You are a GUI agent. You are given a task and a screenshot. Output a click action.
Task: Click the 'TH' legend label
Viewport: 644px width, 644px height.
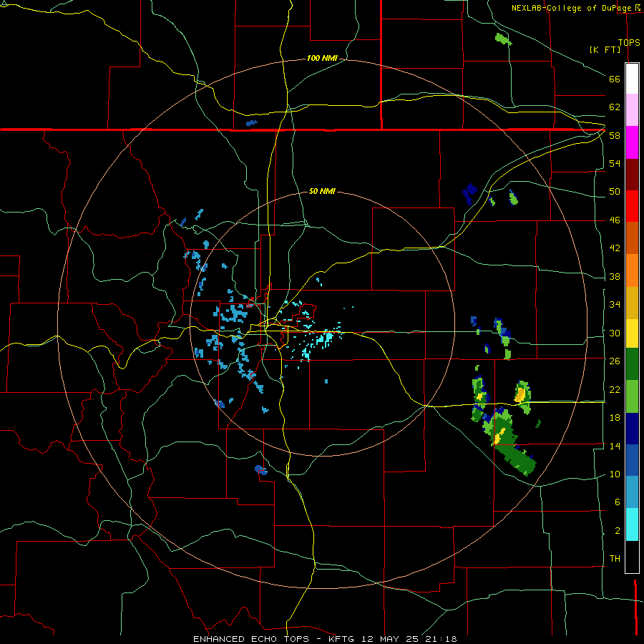[x=615, y=559]
